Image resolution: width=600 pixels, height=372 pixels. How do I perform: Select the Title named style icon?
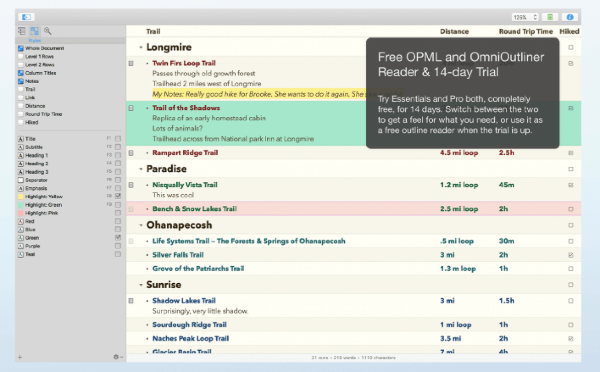pos(21,139)
